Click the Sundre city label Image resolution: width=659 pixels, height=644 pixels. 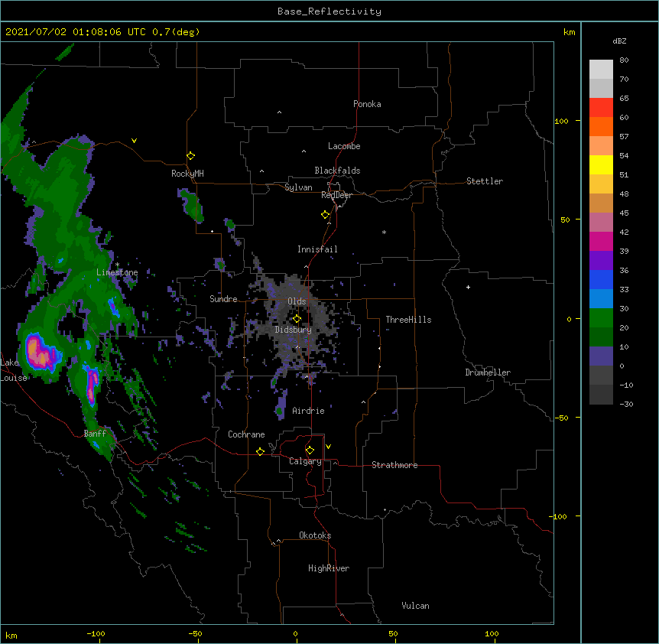pyautogui.click(x=223, y=299)
